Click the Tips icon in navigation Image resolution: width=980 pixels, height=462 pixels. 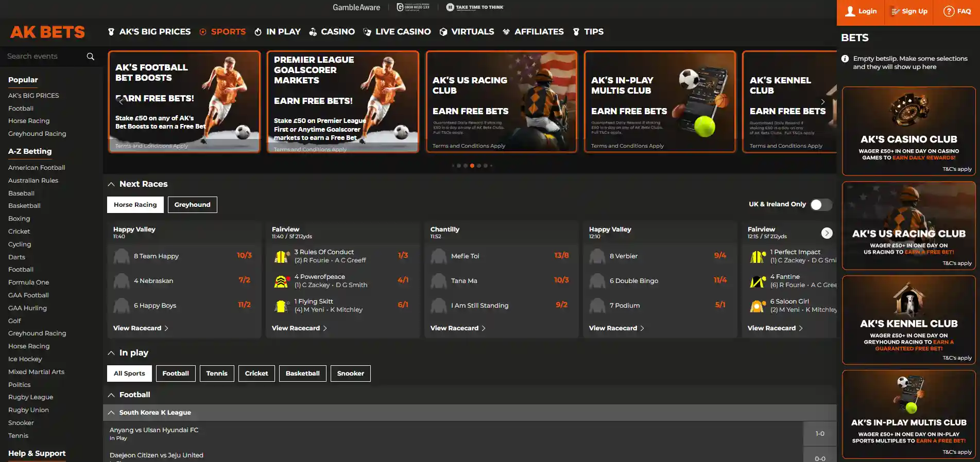coord(576,32)
